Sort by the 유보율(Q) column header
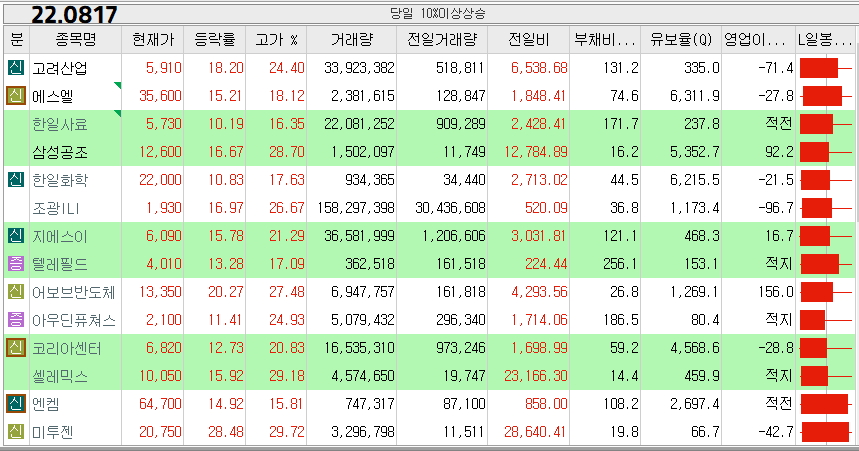The width and height of the screenshot is (859, 451). (x=681, y=39)
